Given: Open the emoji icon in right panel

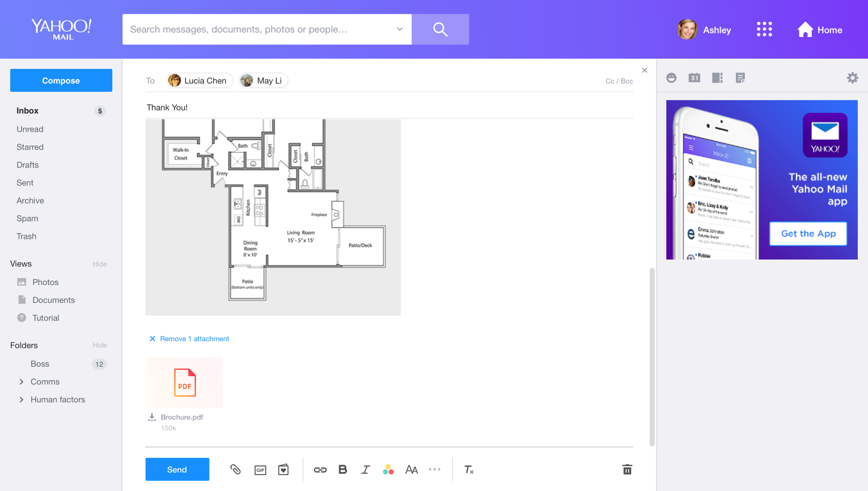Looking at the screenshot, I should pos(671,78).
